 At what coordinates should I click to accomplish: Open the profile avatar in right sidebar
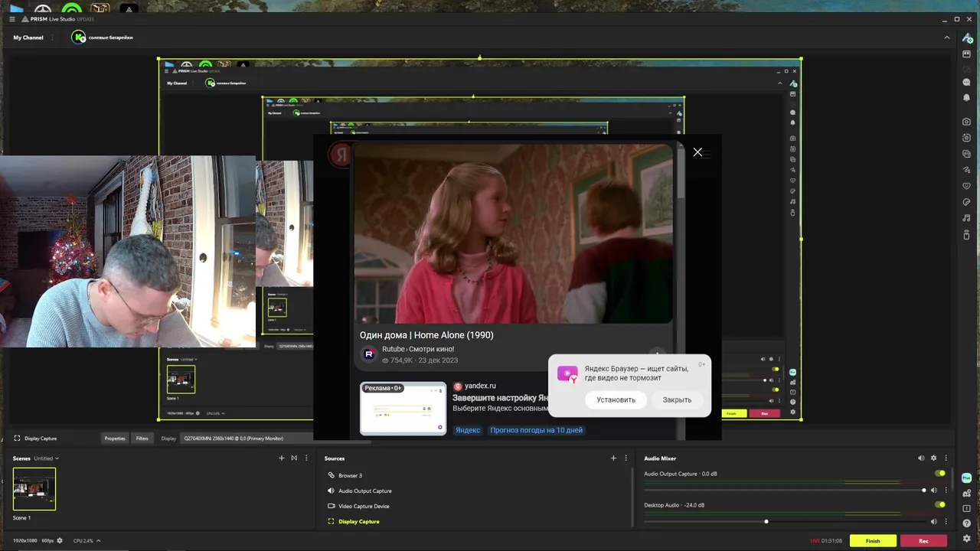[966, 37]
